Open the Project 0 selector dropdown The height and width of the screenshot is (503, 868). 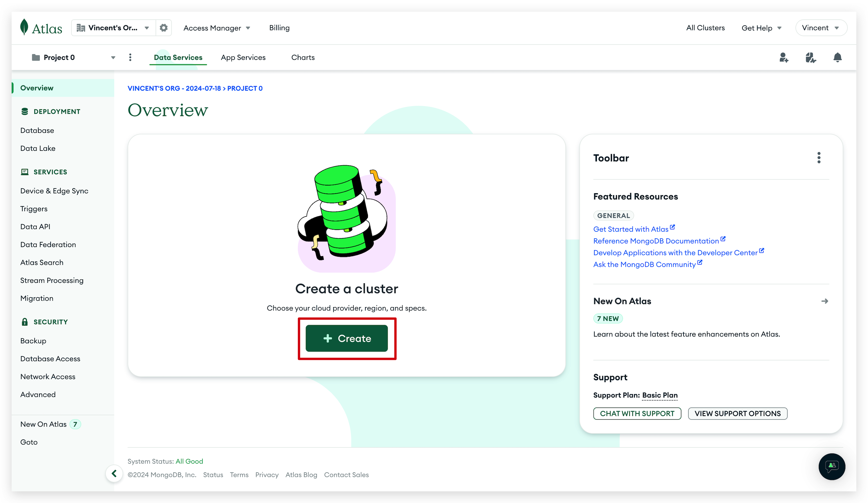pyautogui.click(x=73, y=57)
